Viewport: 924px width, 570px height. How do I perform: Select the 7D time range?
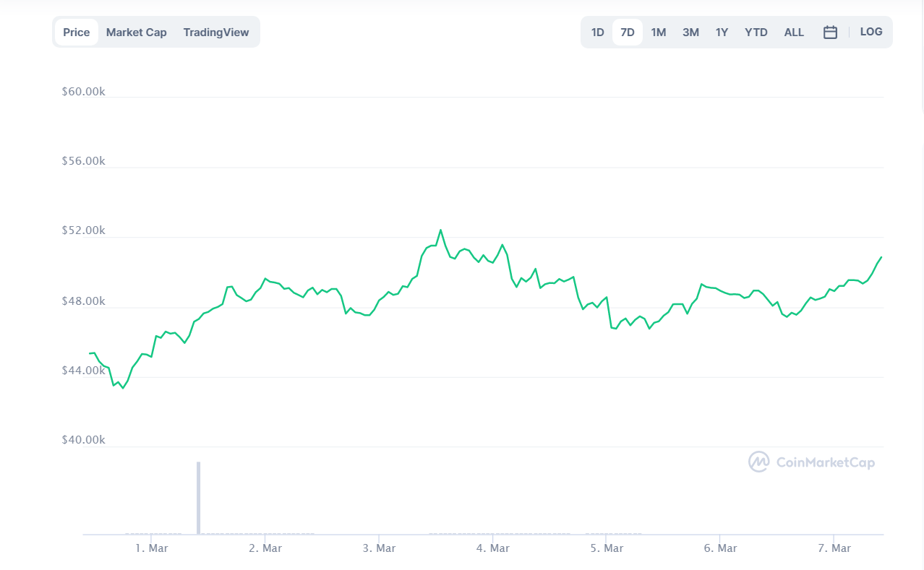tap(628, 33)
